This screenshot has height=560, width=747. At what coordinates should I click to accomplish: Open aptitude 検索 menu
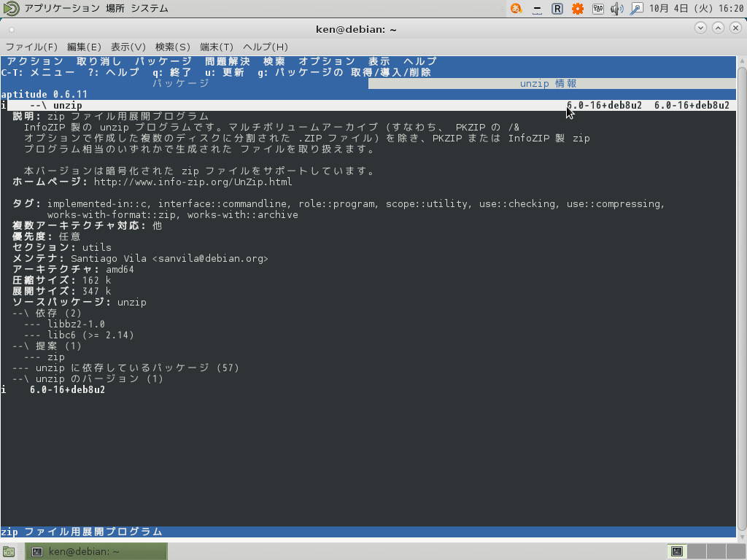[274, 61]
